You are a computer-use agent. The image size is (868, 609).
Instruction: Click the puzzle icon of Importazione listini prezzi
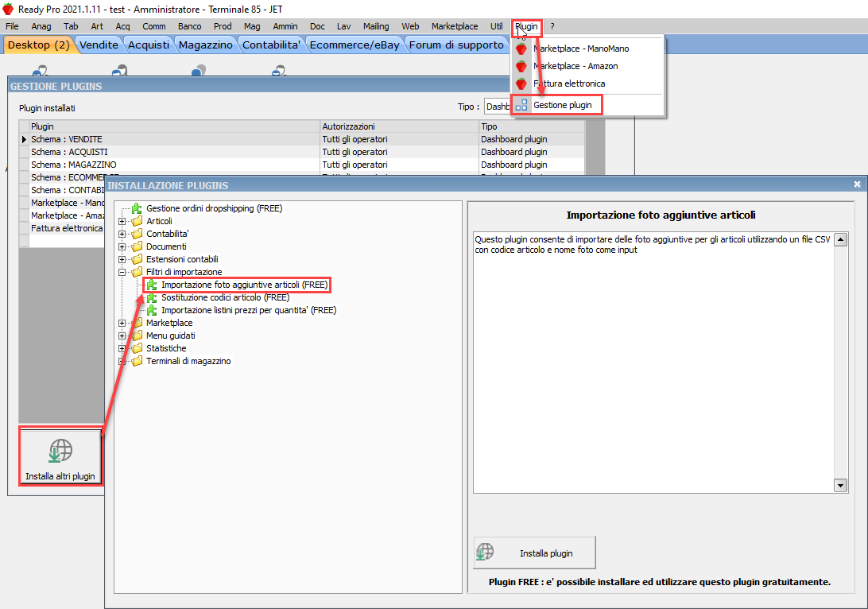pyautogui.click(x=152, y=311)
